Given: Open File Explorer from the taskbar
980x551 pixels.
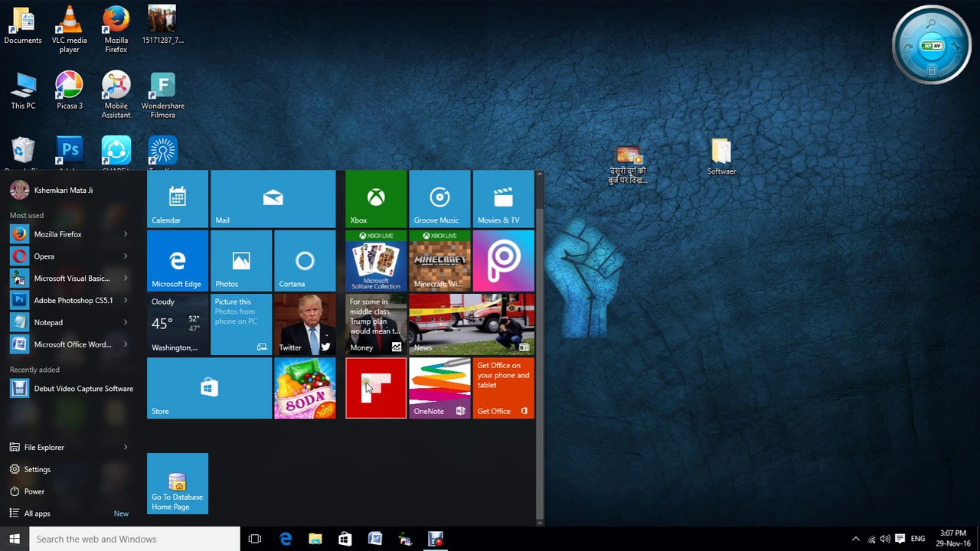Looking at the screenshot, I should click(x=315, y=539).
